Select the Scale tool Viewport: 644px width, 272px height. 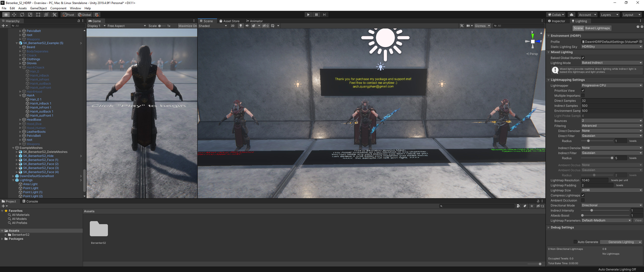(x=30, y=15)
